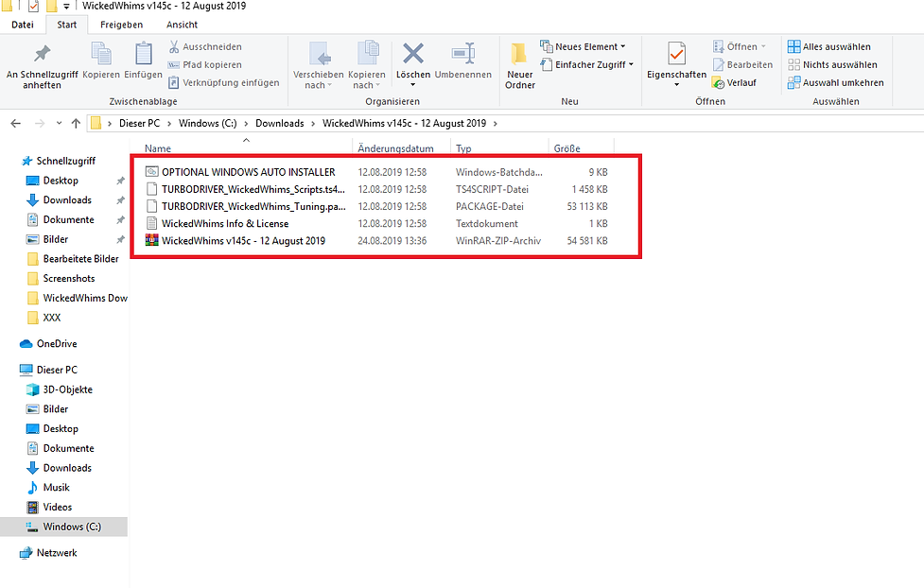Open the XXX folder in sidebar
Viewport: 924px width, 588px height.
51,317
